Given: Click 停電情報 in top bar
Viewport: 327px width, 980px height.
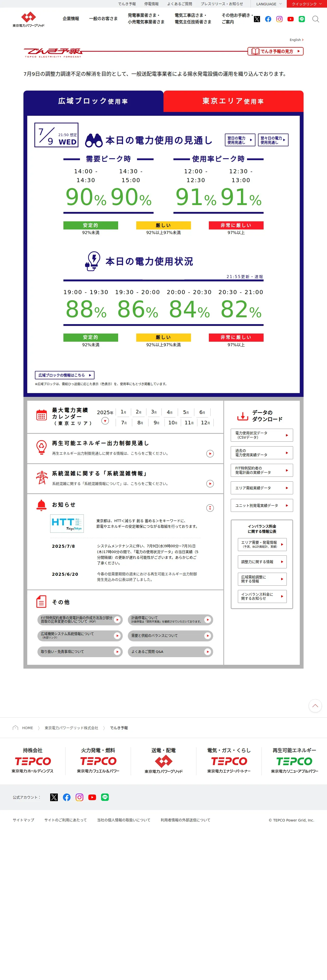Looking at the screenshot, I should [152, 4].
